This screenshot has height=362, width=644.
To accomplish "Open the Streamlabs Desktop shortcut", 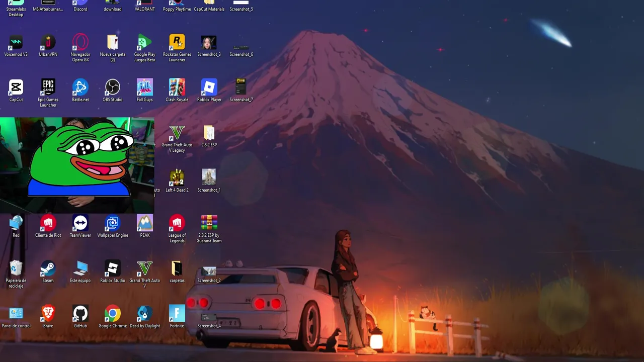I will coord(16,9).
